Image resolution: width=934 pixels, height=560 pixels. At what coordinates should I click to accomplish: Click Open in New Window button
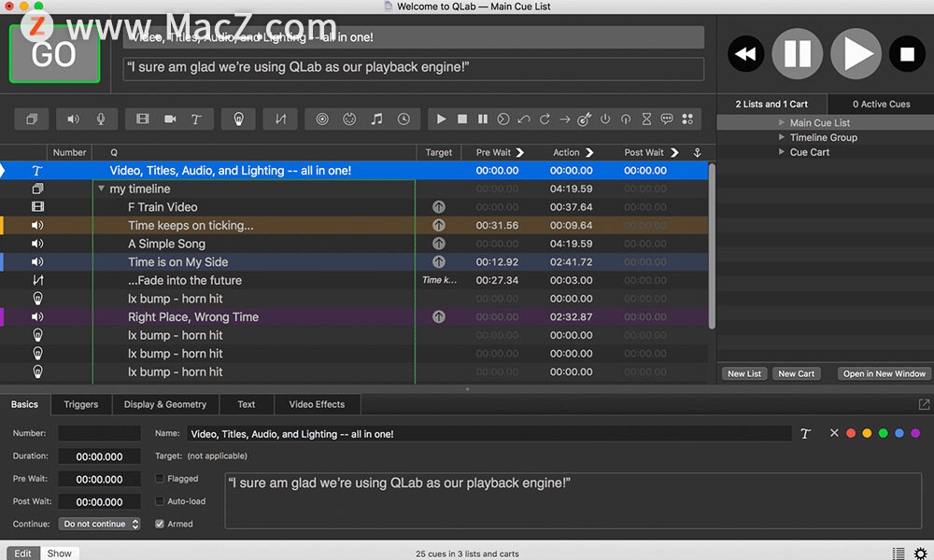coord(884,373)
